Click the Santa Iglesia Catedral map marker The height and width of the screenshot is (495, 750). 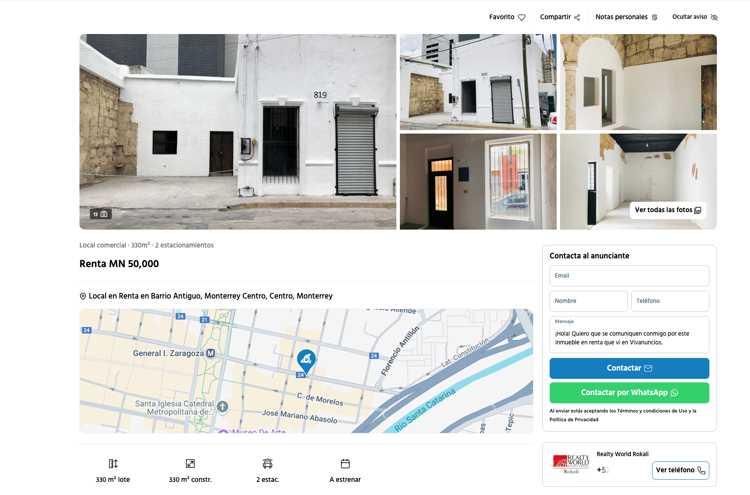(x=222, y=407)
